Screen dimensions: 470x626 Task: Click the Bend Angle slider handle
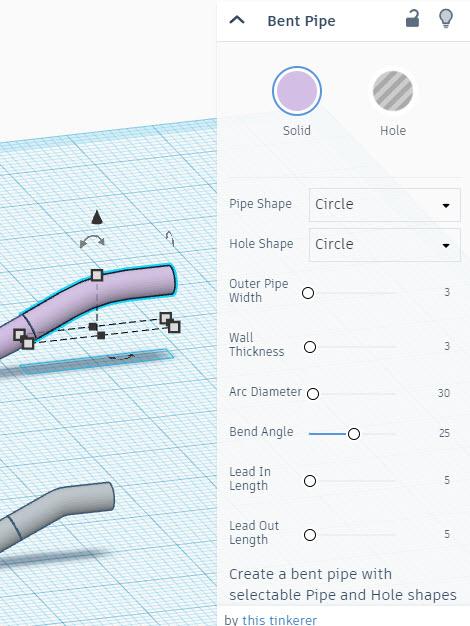point(354,434)
